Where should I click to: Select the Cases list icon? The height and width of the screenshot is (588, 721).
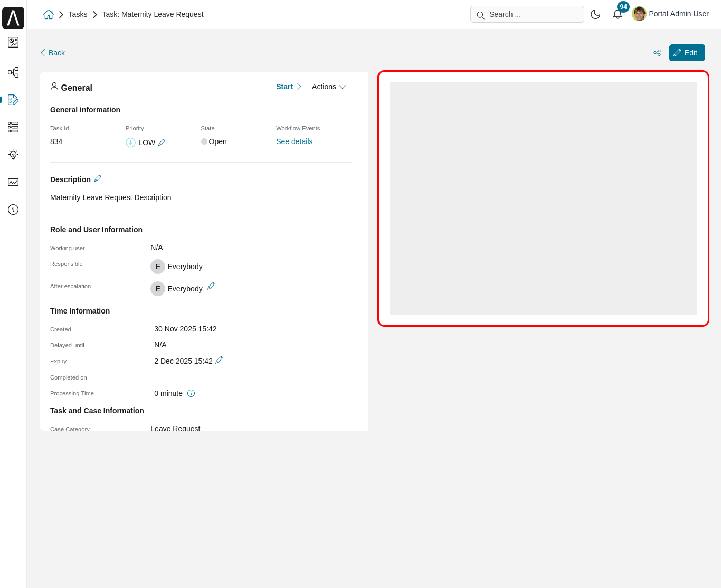point(13,127)
